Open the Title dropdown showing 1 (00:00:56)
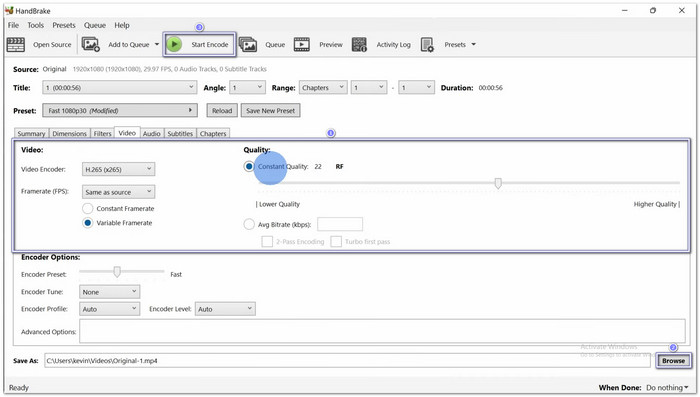700x397 pixels. click(119, 88)
